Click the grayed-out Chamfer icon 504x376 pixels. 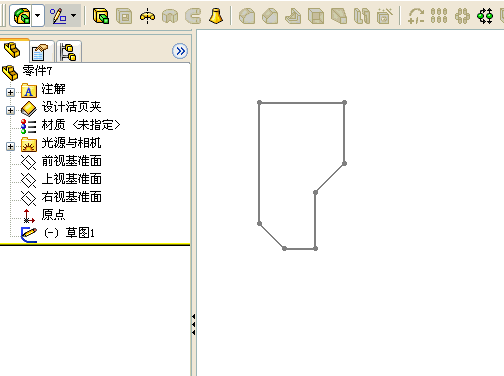coord(270,16)
